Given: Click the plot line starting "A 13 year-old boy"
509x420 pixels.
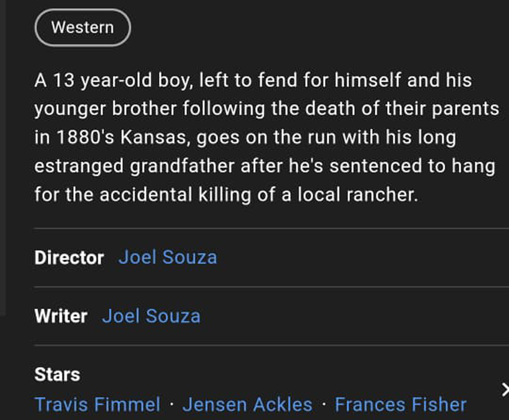Looking at the screenshot, I should 253,80.
